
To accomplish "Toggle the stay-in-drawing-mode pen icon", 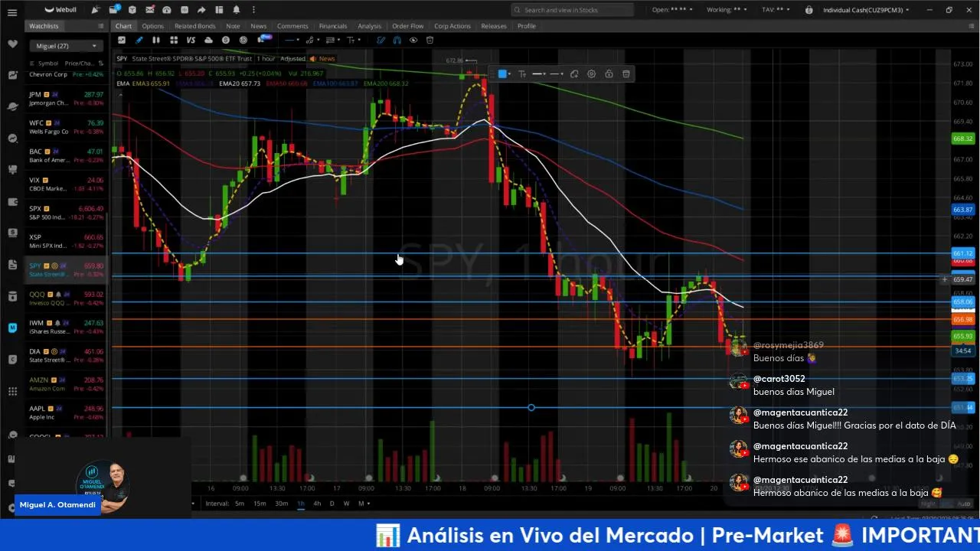I will click(381, 40).
